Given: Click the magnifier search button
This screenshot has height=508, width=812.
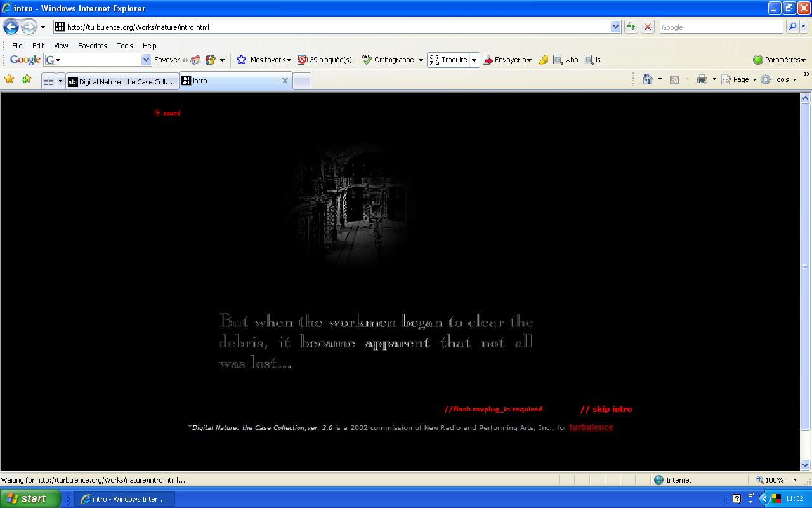Looking at the screenshot, I should point(792,27).
